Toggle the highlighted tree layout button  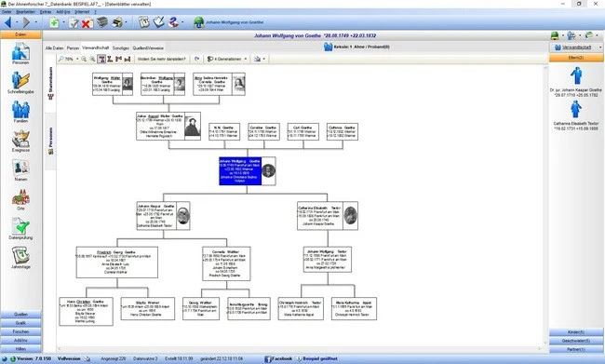coord(101,59)
